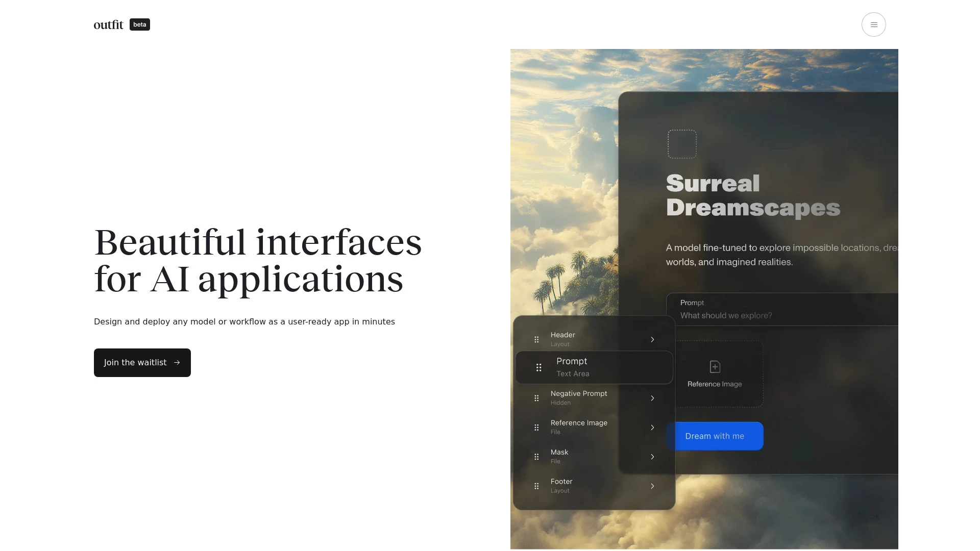Screen dimensions: 980x551
Task: Click the drag handle icon for Mask
Action: [536, 456]
